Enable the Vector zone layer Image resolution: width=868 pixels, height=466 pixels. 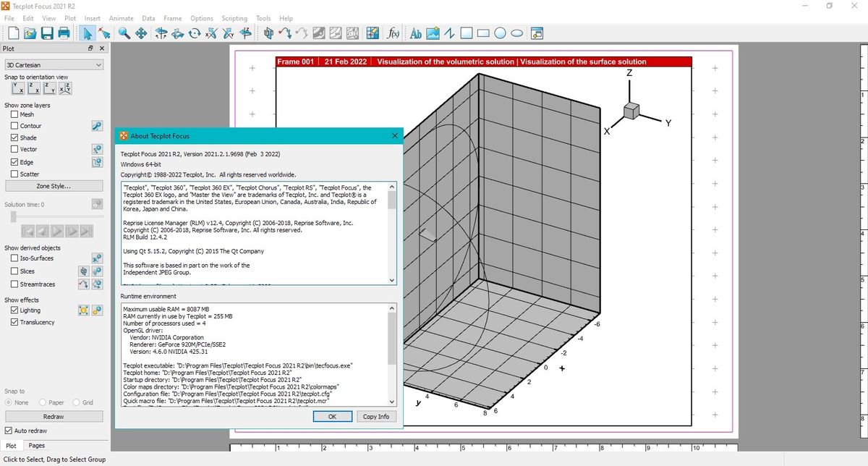[x=14, y=149]
